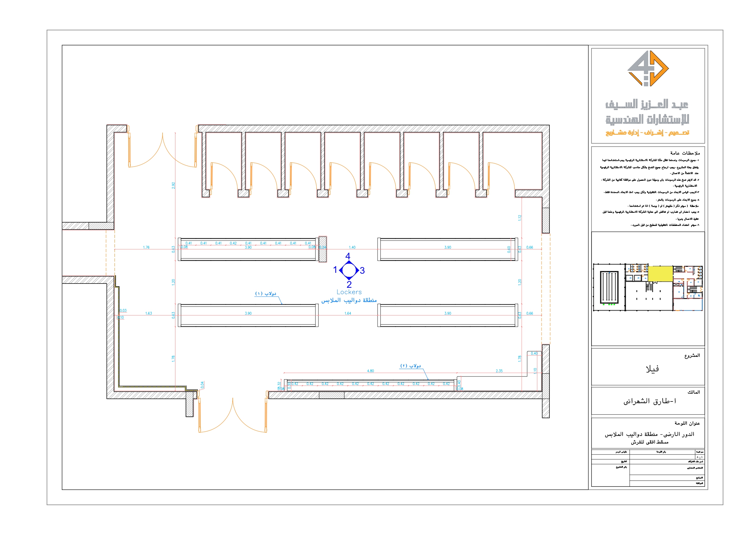This screenshot has width=756, height=535.
Task: Click the company name 'عبد العزيز السيف'
Action: [647, 104]
